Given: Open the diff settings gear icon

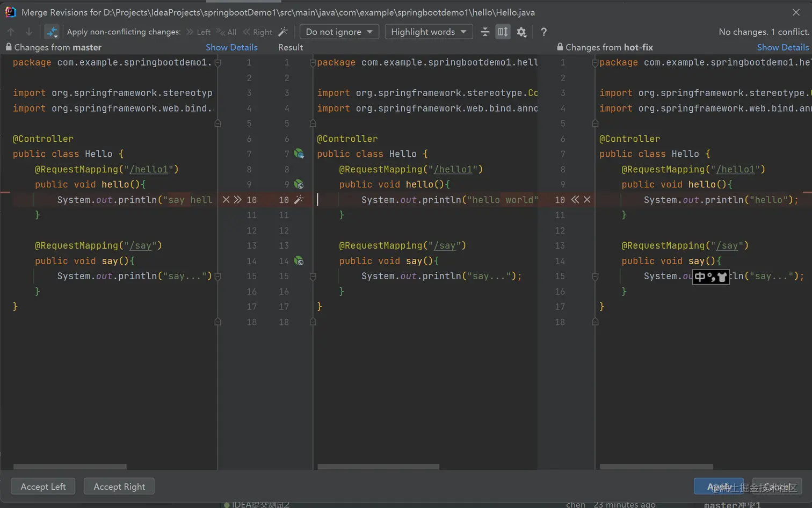Looking at the screenshot, I should [521, 32].
